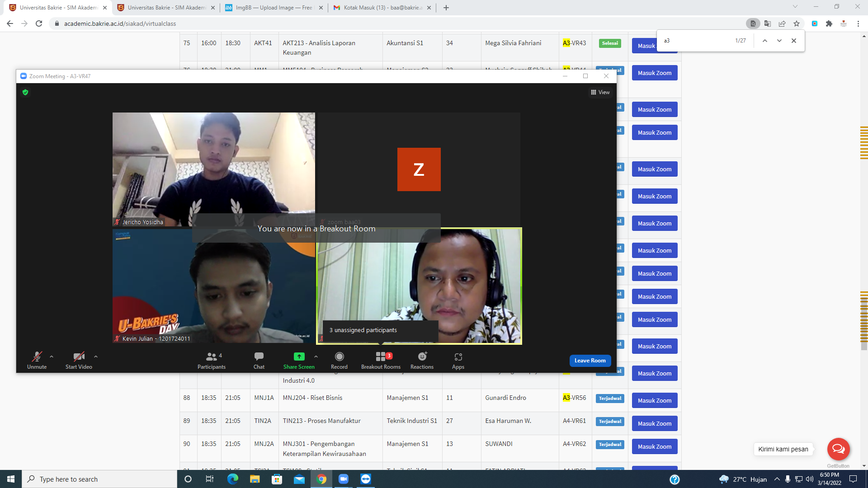The image size is (868, 488).
Task: Click the find-in-page search field
Action: tap(696, 41)
